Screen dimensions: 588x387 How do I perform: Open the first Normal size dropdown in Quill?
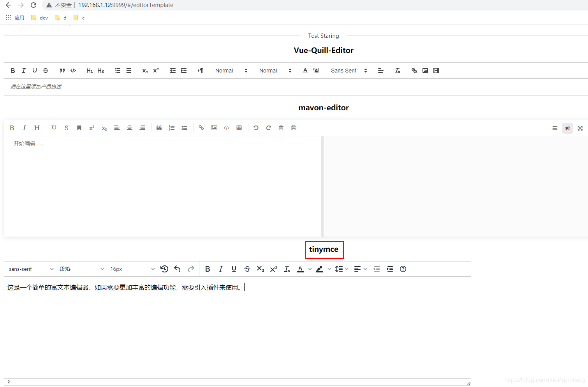tap(231, 71)
